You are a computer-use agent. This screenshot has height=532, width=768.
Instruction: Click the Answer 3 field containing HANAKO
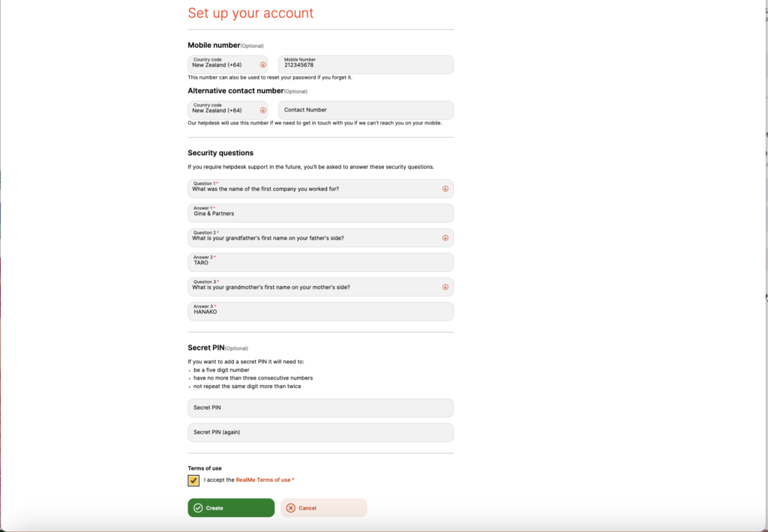320,312
